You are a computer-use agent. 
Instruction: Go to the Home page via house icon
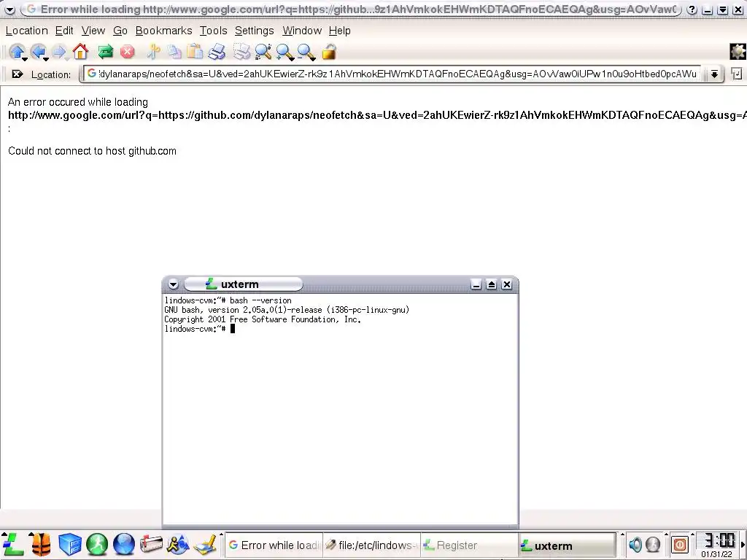[80, 51]
